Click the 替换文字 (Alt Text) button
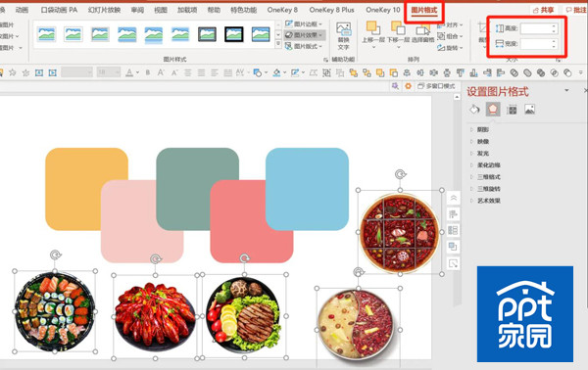The height and width of the screenshot is (370, 588). pos(344,36)
